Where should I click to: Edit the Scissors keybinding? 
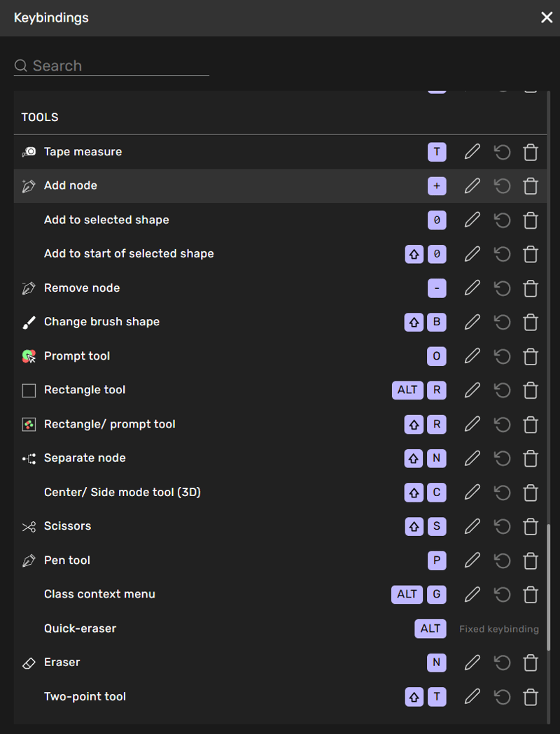[x=472, y=526]
